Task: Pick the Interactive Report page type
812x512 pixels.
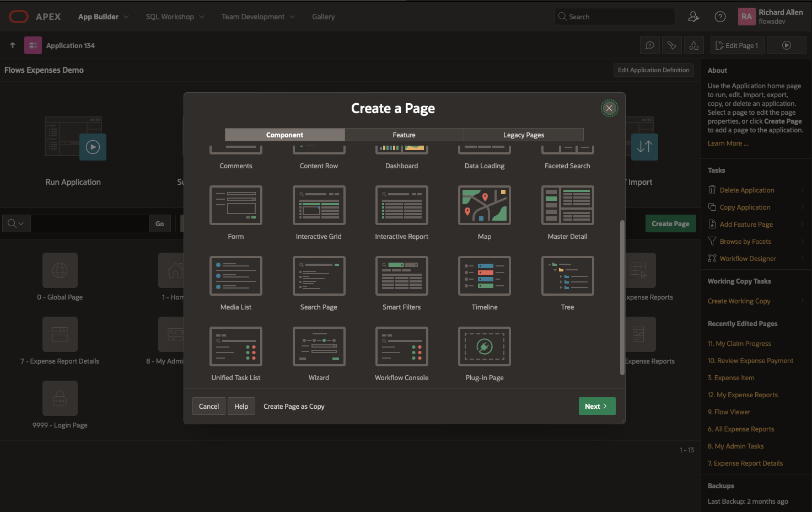Action: [402, 205]
